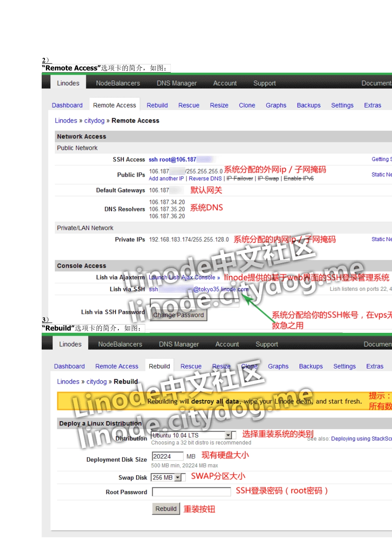Switch to Settings tab on Remote Access page

(x=342, y=105)
